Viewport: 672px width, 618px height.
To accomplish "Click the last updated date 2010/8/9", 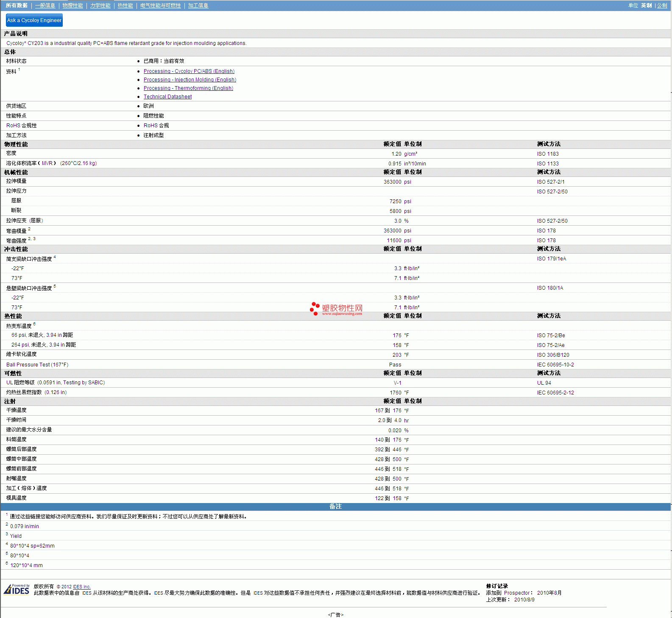I will click(x=524, y=600).
